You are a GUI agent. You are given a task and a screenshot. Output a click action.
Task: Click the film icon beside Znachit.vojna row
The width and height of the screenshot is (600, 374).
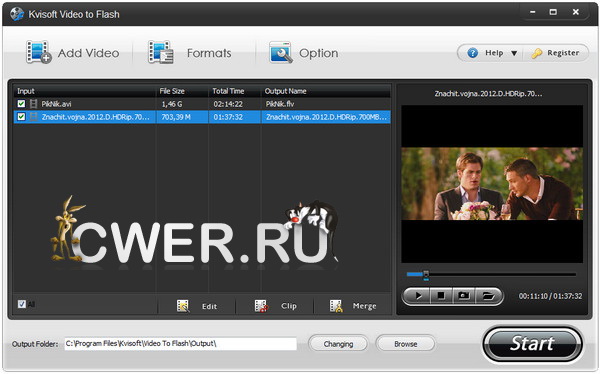click(34, 117)
